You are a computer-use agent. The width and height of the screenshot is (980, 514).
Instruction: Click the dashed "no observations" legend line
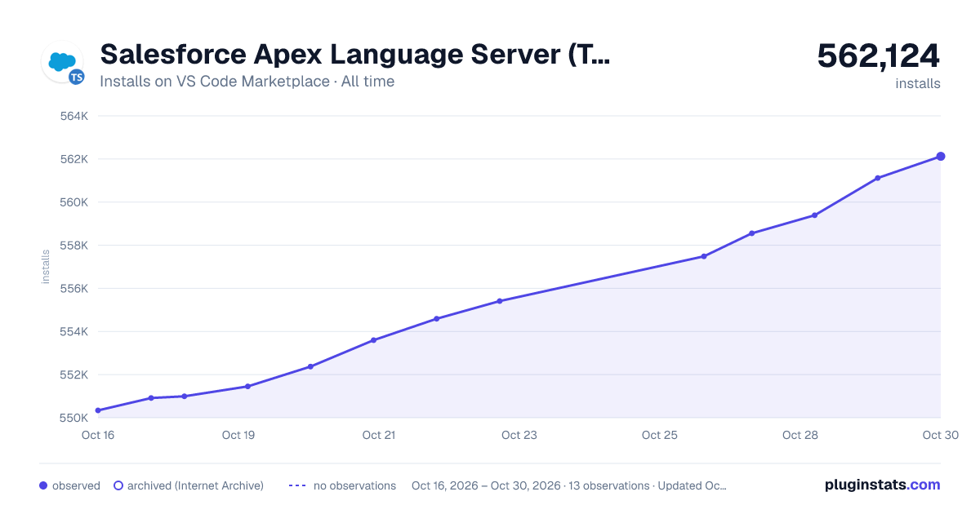coord(297,485)
